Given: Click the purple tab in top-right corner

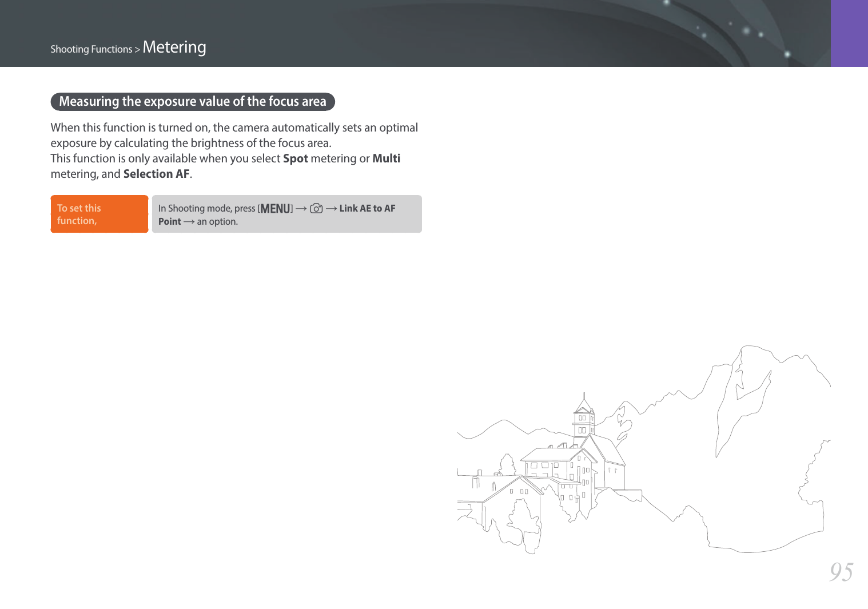Looking at the screenshot, I should [x=849, y=33].
